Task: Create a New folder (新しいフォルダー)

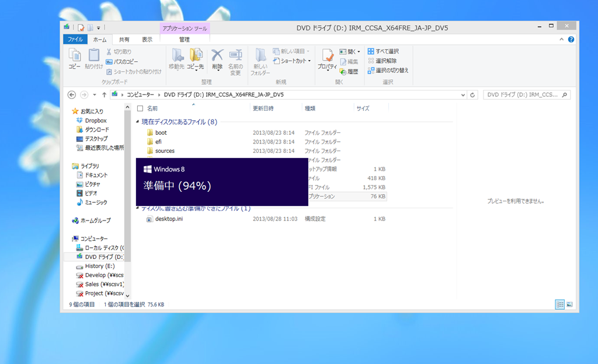Action: tap(260, 62)
